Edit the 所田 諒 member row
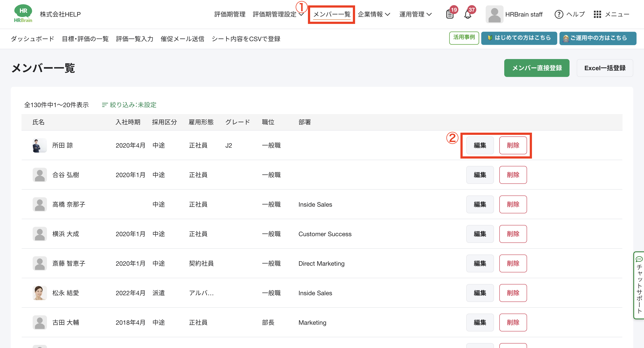The width and height of the screenshot is (644, 348). [x=480, y=145]
